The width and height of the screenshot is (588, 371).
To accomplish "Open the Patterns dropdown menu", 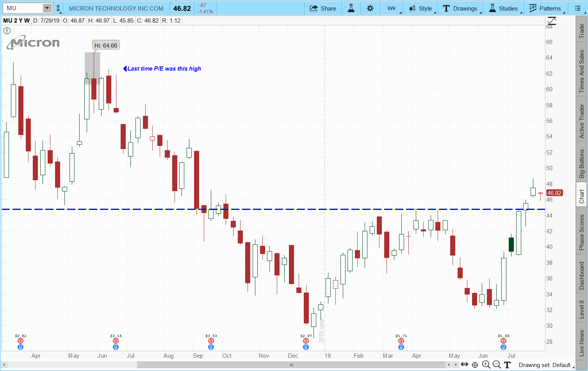I will coord(545,8).
